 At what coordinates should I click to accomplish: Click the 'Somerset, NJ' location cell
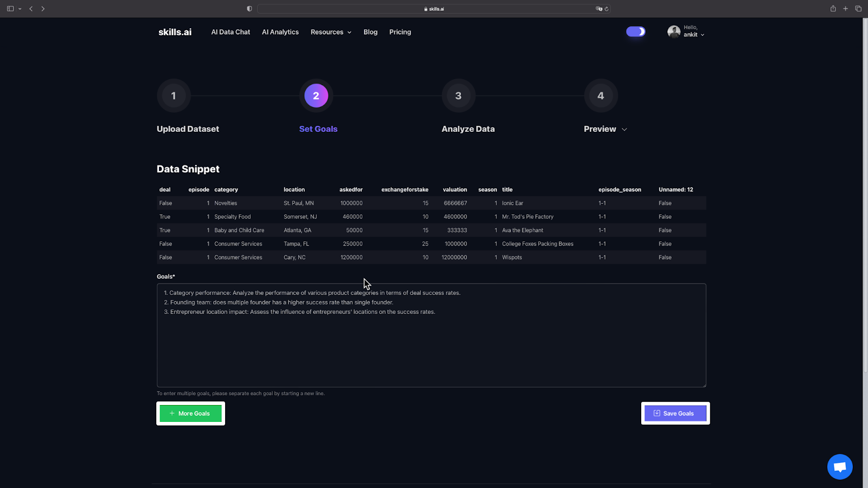point(300,217)
